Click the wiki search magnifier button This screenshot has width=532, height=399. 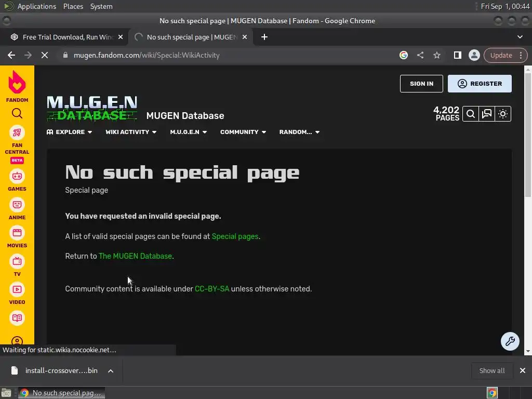[x=471, y=114]
